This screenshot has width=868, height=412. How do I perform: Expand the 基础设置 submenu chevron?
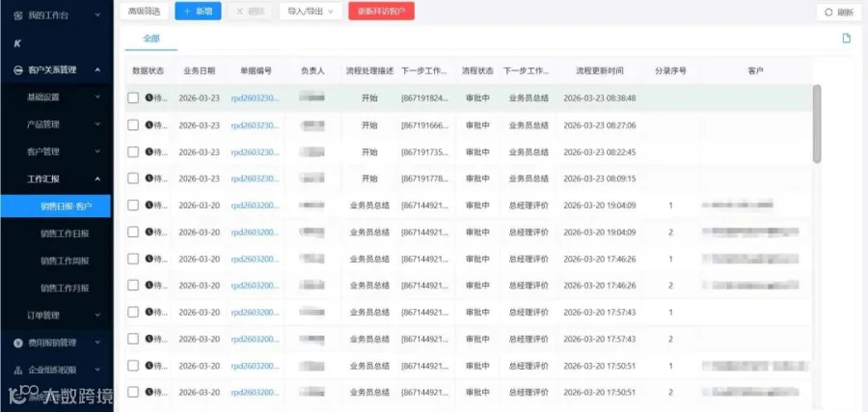coord(97,96)
